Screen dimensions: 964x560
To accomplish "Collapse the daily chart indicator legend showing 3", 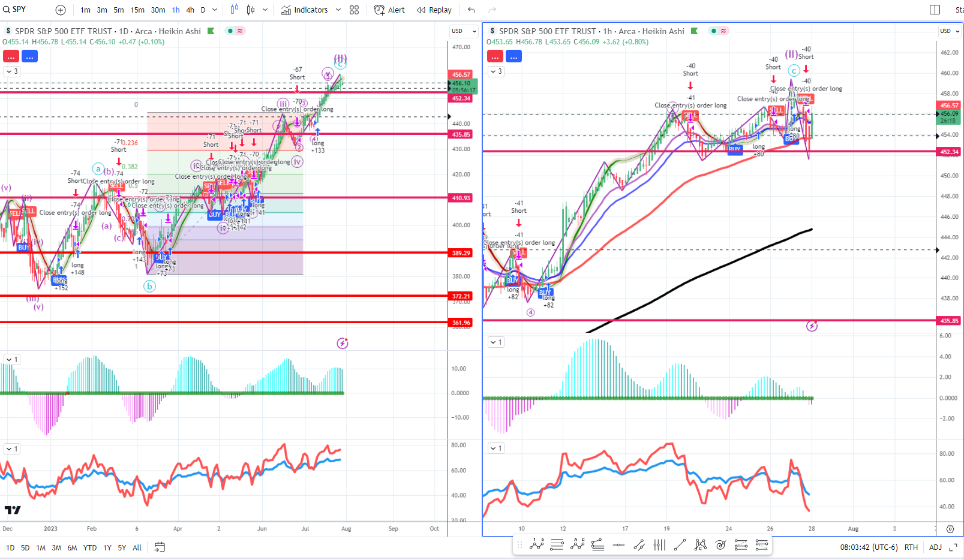I will tap(12, 71).
